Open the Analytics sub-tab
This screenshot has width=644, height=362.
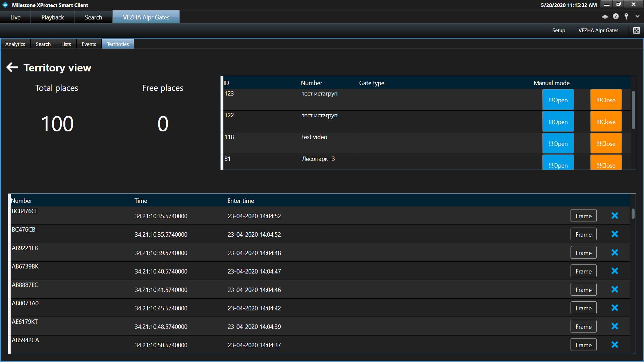click(15, 44)
